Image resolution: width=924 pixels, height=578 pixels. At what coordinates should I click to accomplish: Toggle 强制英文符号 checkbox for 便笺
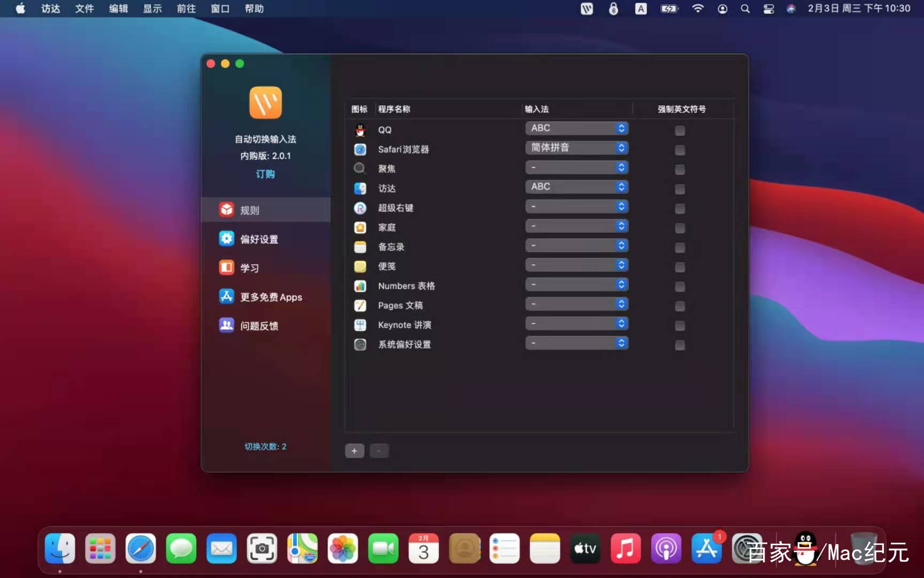pyautogui.click(x=680, y=267)
